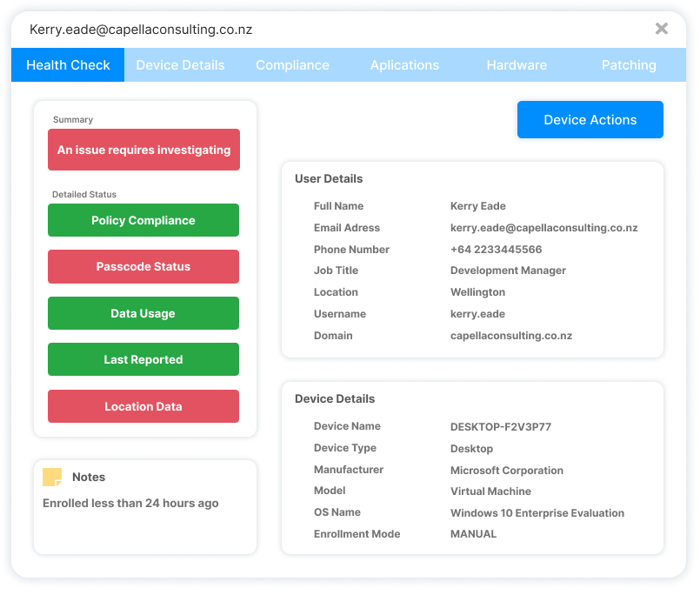This screenshot has height=595, width=700.
Task: Switch to the Patching tab
Action: 629,64
